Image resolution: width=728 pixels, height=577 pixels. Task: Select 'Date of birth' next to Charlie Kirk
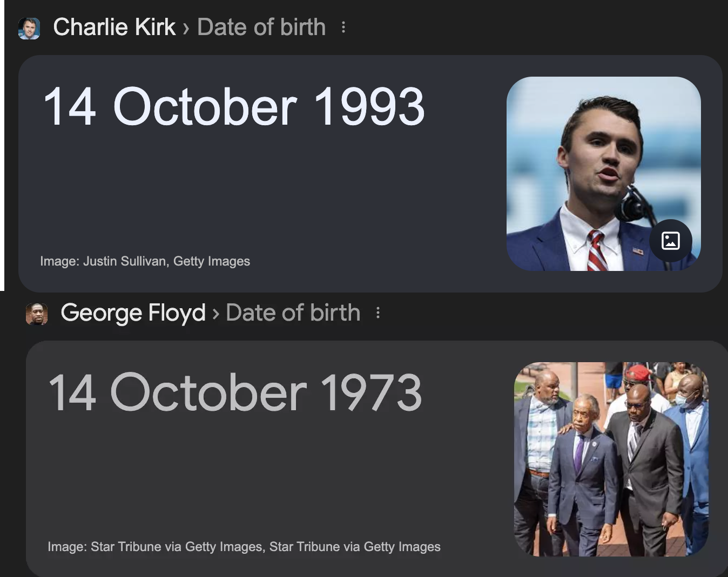coord(261,27)
